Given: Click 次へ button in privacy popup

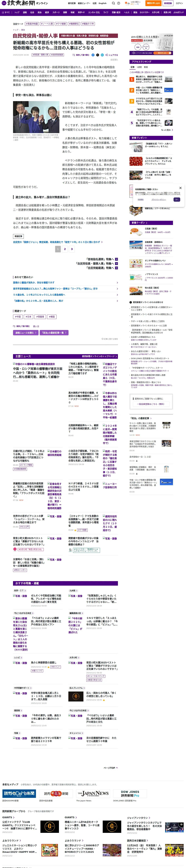Looking at the screenshot, I should (177, 199).
